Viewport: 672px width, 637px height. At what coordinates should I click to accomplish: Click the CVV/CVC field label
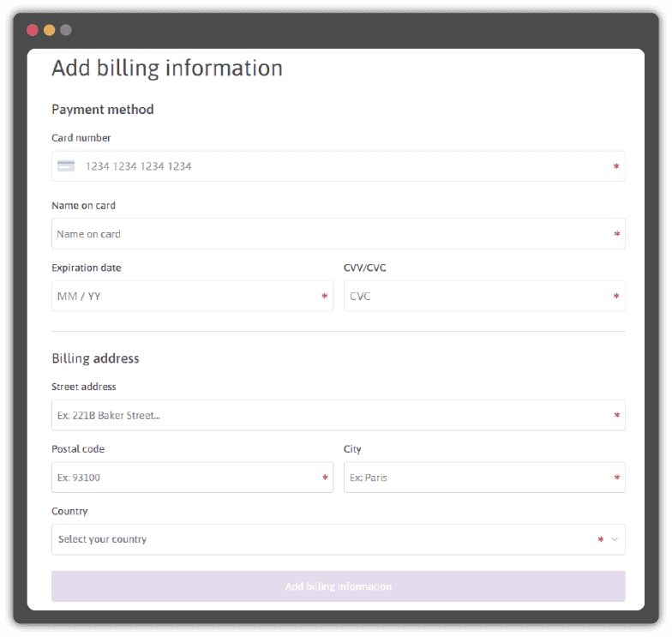tap(365, 268)
